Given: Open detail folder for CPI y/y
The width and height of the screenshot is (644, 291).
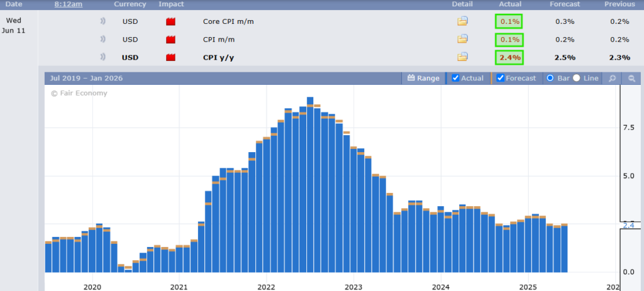Looking at the screenshot, I should 462,57.
